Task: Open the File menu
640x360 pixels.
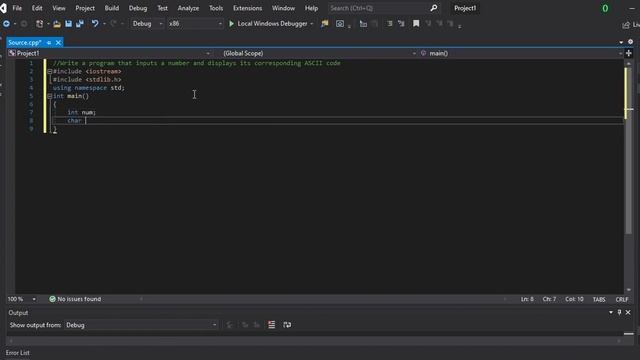Action: pos(17,8)
